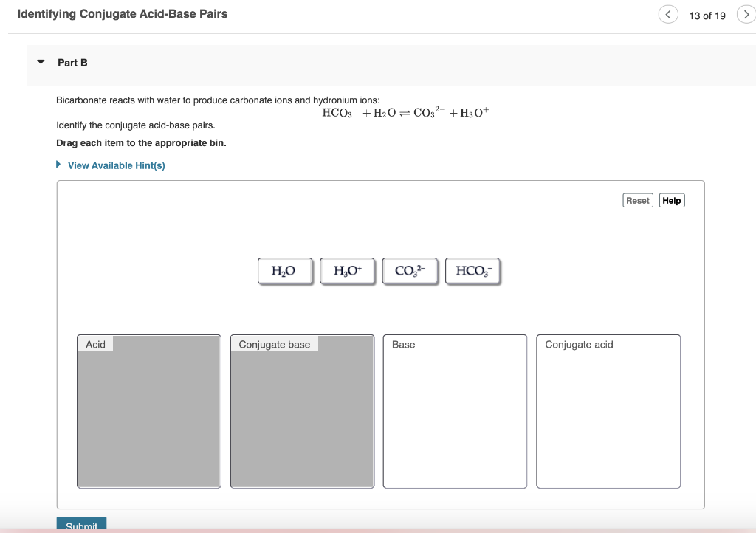The width and height of the screenshot is (756, 533).
Task: Click the hint disclosure triangle
Action: pyautogui.click(x=59, y=165)
